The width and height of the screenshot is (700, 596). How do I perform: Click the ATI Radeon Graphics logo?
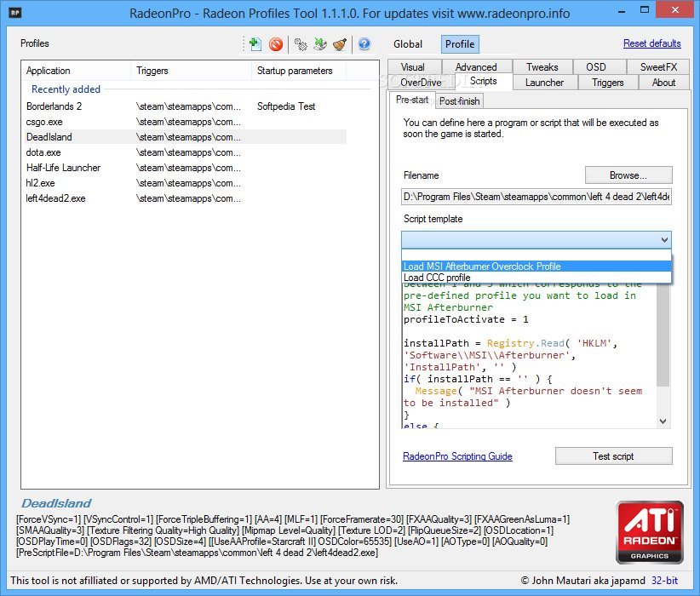click(x=650, y=532)
